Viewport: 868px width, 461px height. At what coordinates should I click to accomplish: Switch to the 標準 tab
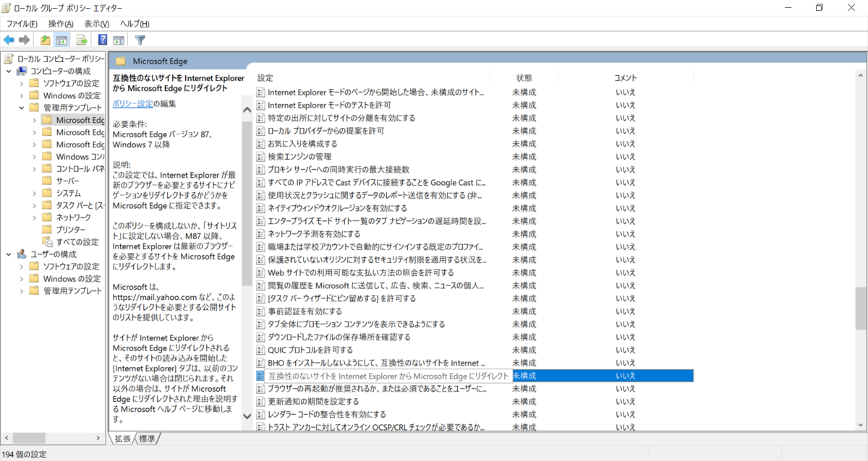[147, 439]
